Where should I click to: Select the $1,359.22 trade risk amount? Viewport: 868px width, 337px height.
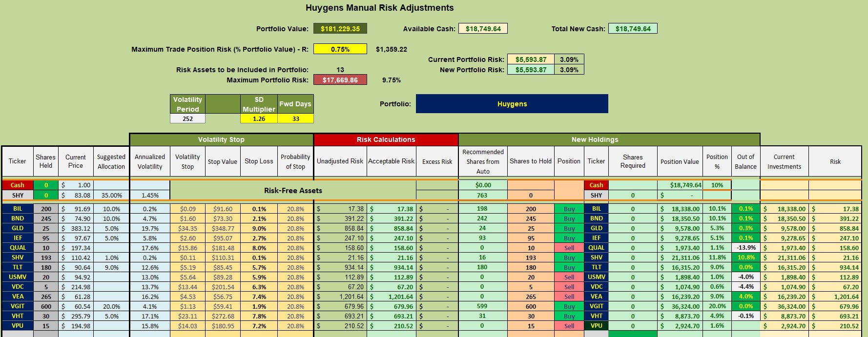(x=391, y=49)
